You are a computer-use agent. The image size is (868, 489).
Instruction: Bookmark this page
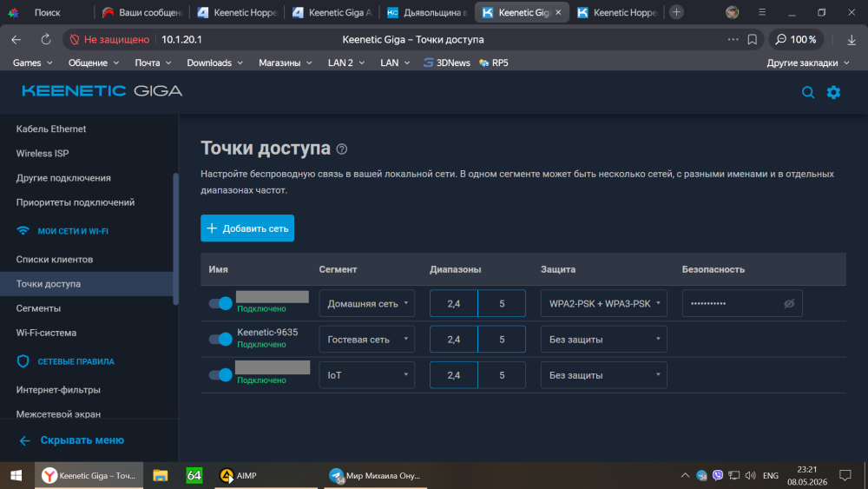coord(752,39)
